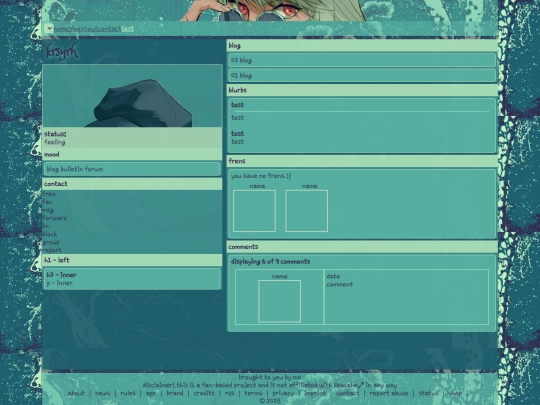Open the second fren avatar box

tap(307, 211)
